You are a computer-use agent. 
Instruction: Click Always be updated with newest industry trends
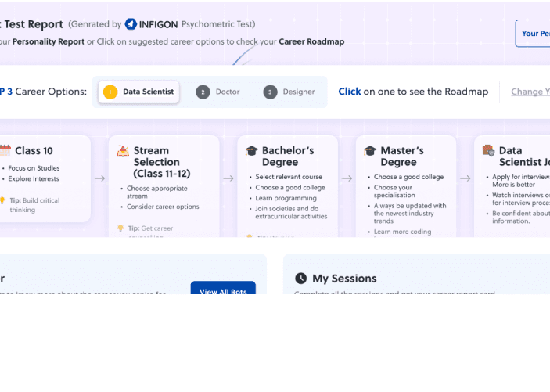(410, 214)
